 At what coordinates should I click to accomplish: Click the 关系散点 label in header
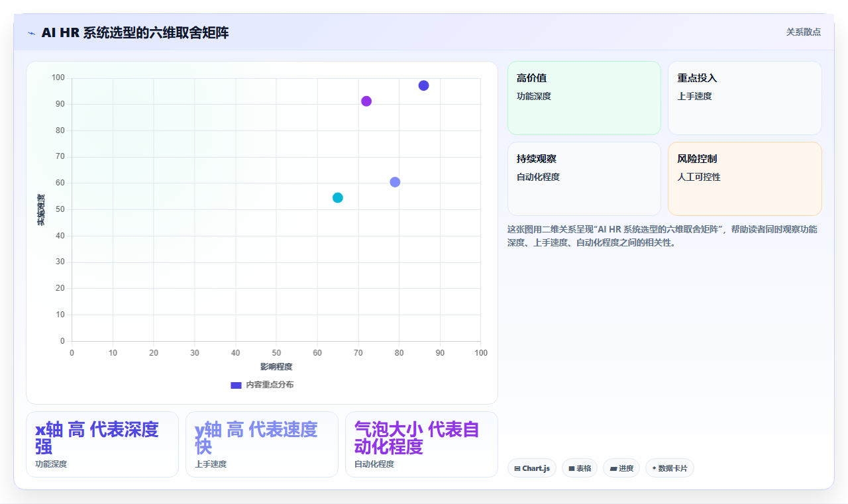(x=803, y=32)
